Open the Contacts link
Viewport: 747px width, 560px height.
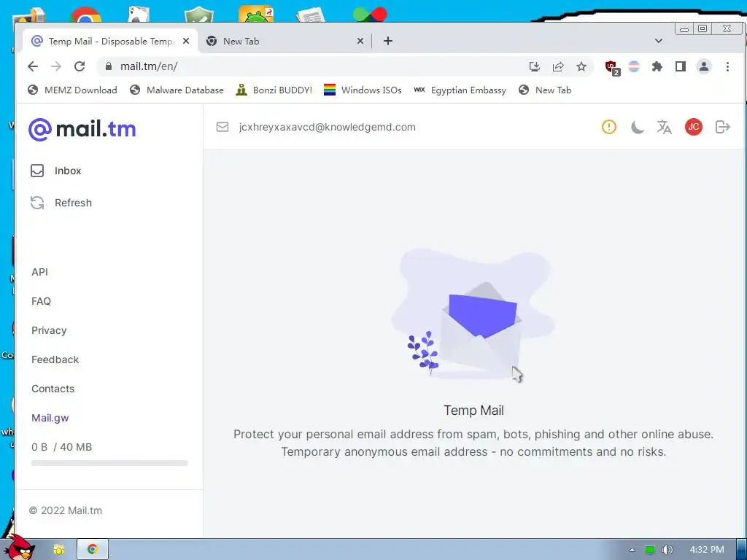click(x=53, y=389)
